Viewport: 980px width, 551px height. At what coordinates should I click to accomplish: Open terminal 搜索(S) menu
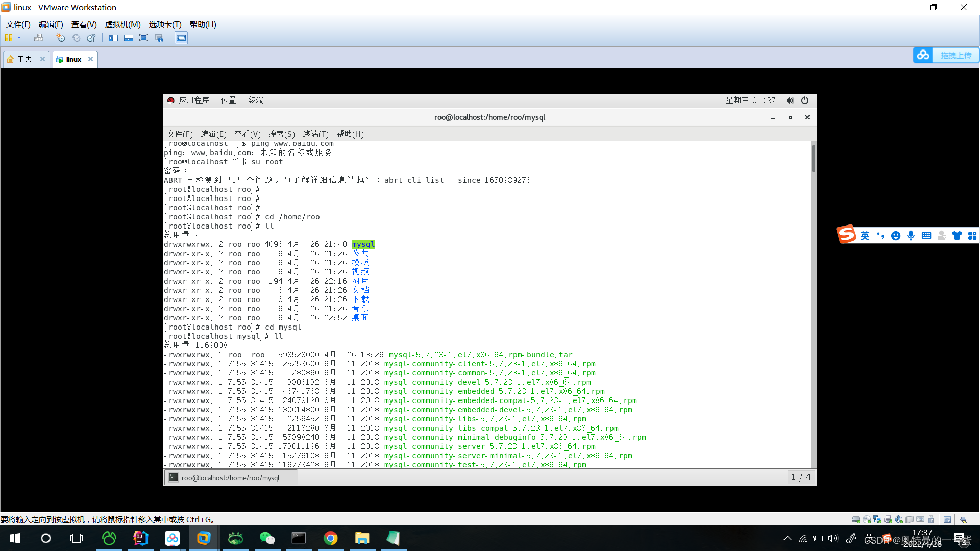(x=282, y=134)
